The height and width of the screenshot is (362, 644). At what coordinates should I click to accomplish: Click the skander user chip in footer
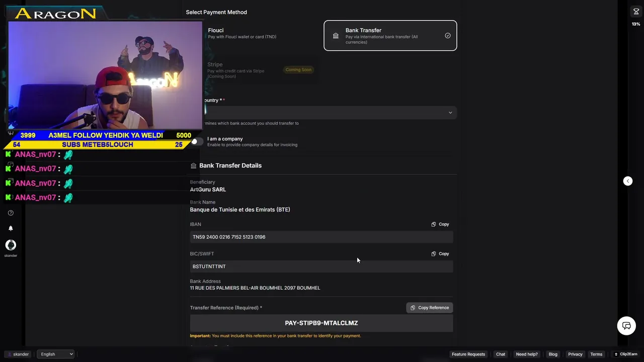coord(18,354)
